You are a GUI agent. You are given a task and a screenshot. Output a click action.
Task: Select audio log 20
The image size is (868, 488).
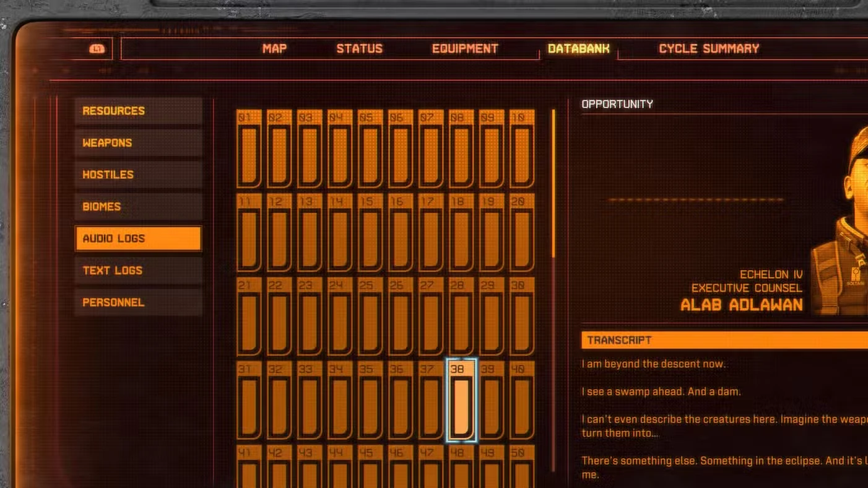coord(522,232)
